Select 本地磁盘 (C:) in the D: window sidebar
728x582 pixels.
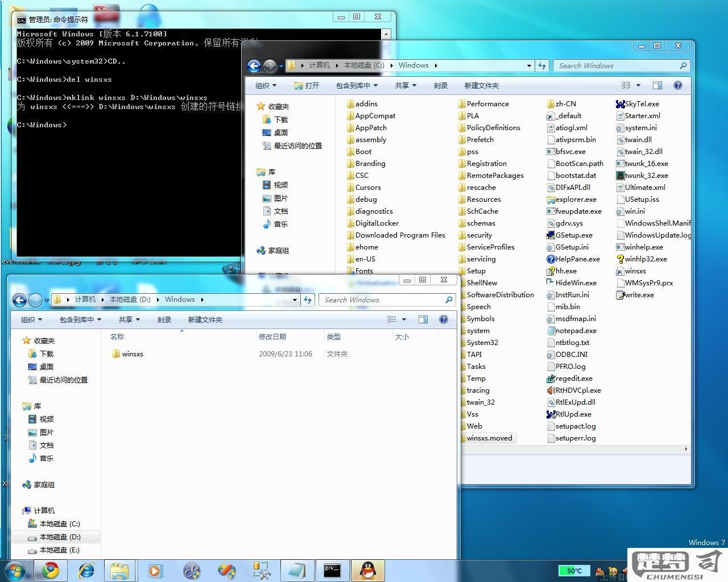coord(59,524)
